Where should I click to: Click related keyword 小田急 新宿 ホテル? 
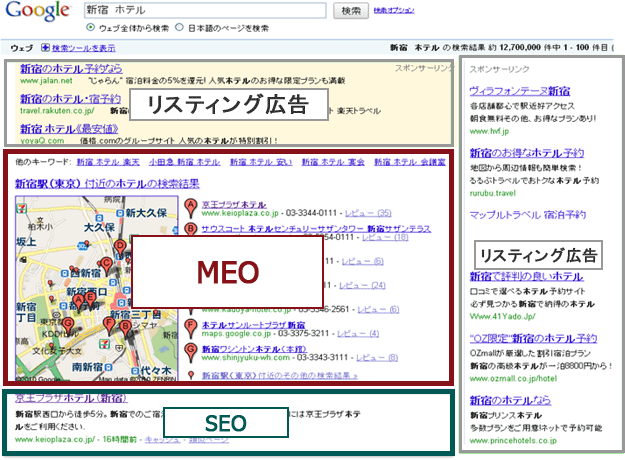(185, 162)
